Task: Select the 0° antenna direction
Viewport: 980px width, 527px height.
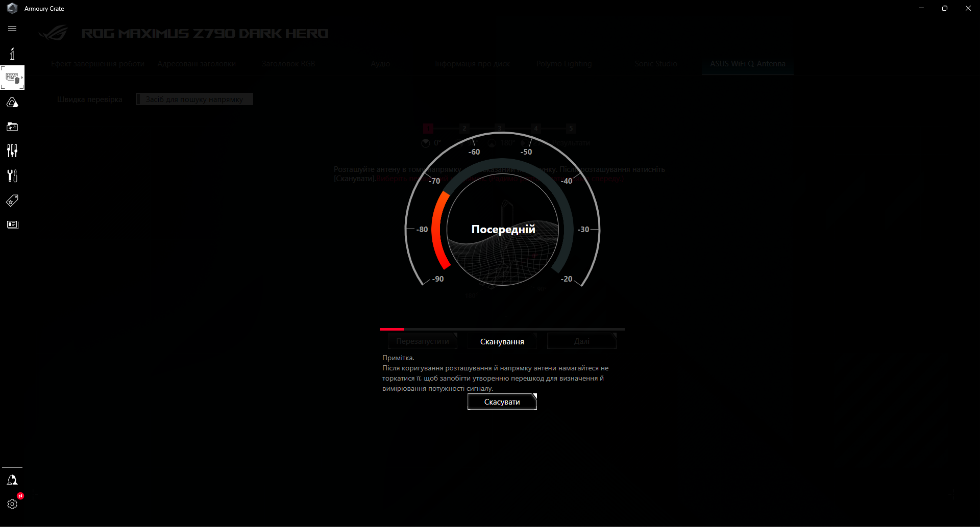Action: point(431,143)
